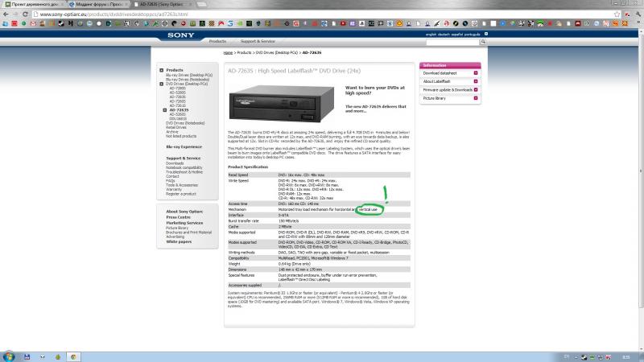This screenshot has height=362, width=644.
Task: Open Contact in sidebar
Action: point(172,176)
